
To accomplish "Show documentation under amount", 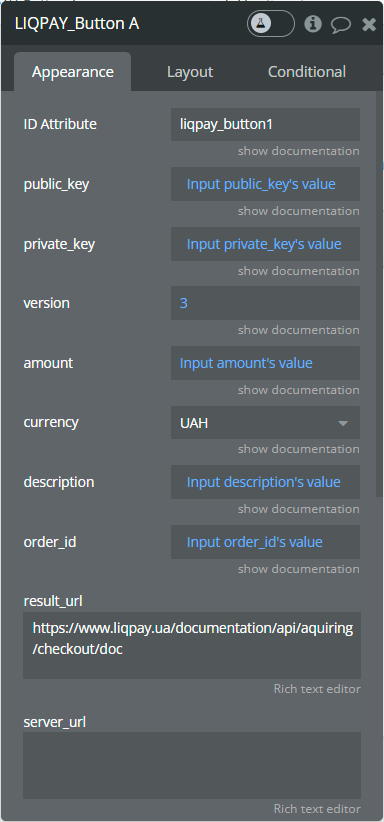I will click(298, 390).
